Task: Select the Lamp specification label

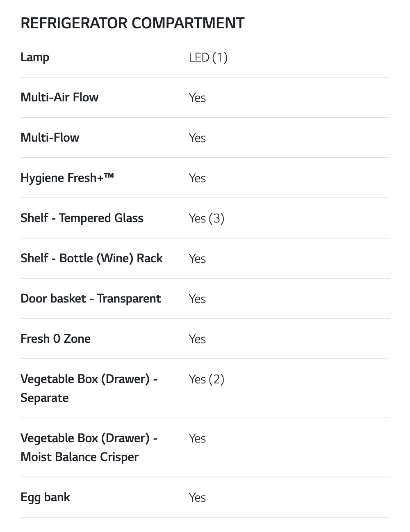Action: (x=35, y=57)
